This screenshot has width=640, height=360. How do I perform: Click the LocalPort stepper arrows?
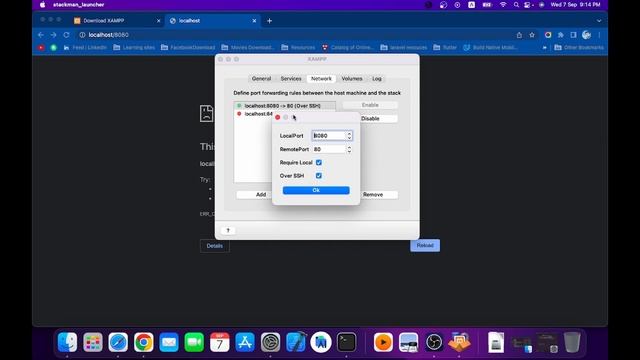click(x=349, y=136)
